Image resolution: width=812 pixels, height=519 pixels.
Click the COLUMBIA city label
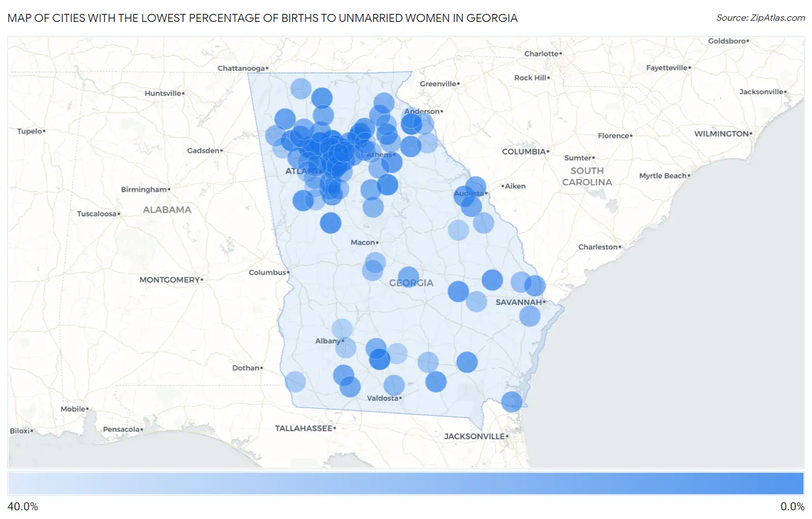tap(524, 151)
